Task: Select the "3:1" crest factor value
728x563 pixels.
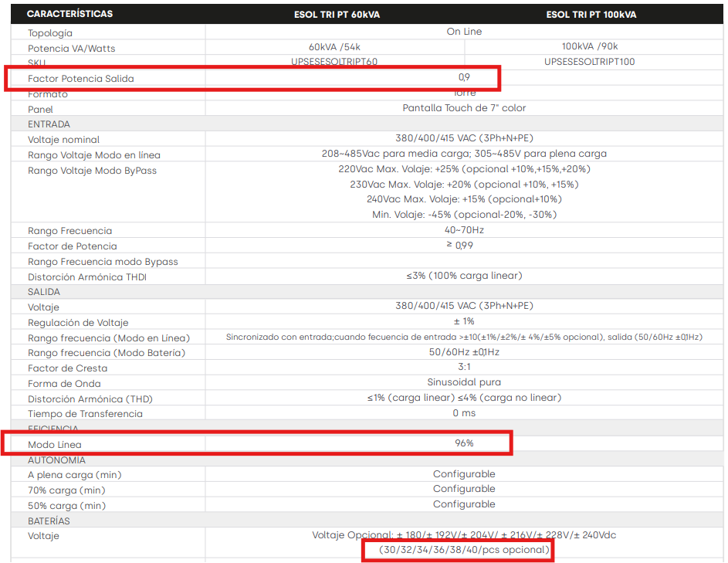Action: [x=464, y=367]
